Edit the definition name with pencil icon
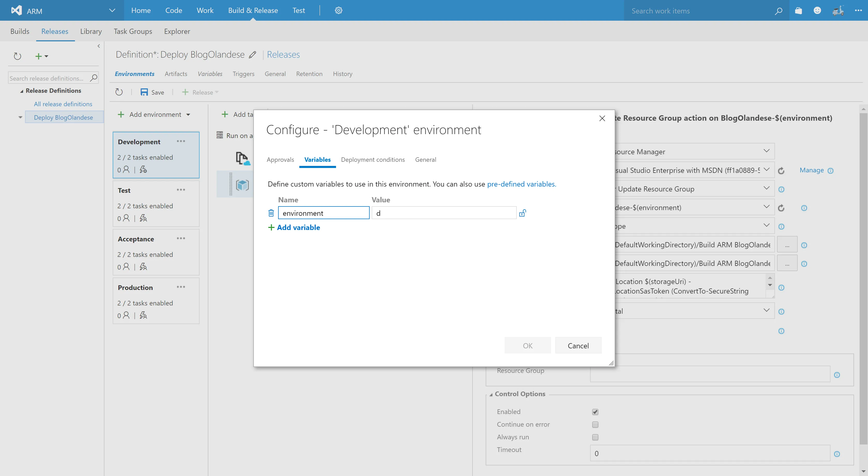 tap(252, 55)
